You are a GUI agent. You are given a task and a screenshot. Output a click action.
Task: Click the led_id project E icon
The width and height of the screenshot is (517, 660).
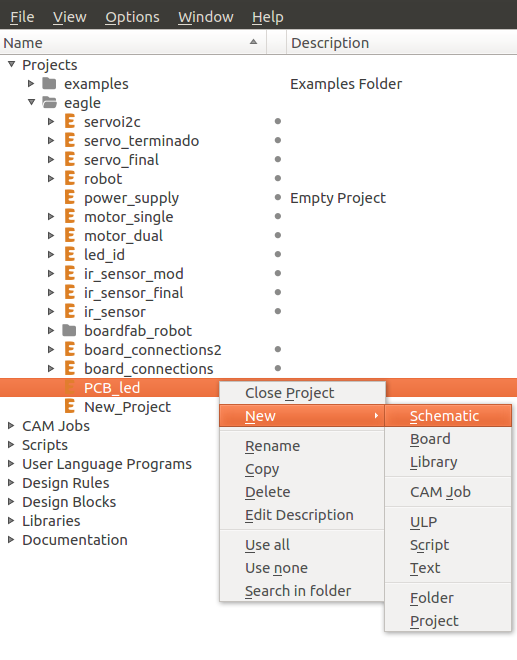(70, 254)
